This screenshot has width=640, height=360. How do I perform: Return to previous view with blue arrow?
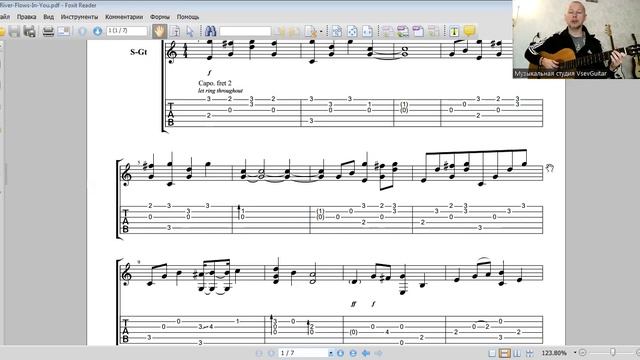point(366,353)
